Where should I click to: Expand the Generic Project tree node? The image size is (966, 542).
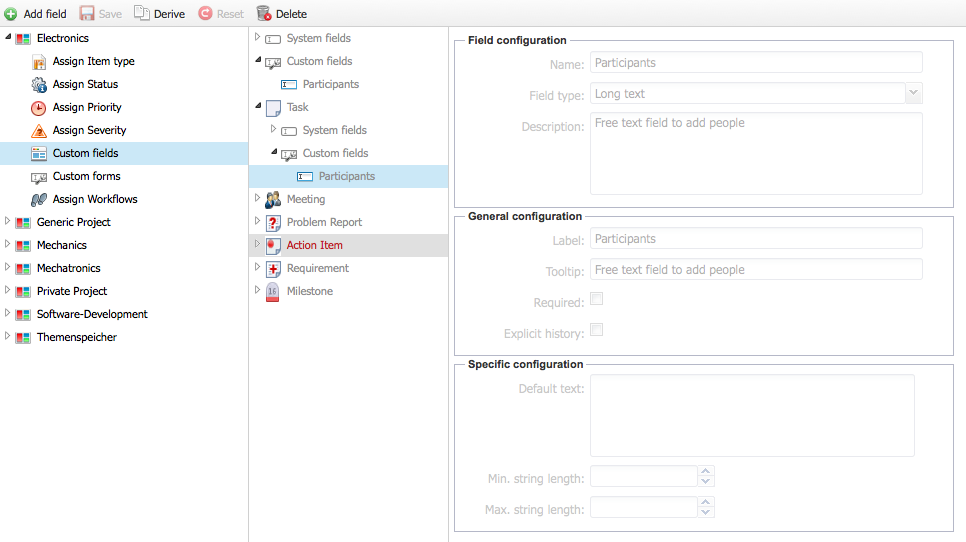(8, 222)
